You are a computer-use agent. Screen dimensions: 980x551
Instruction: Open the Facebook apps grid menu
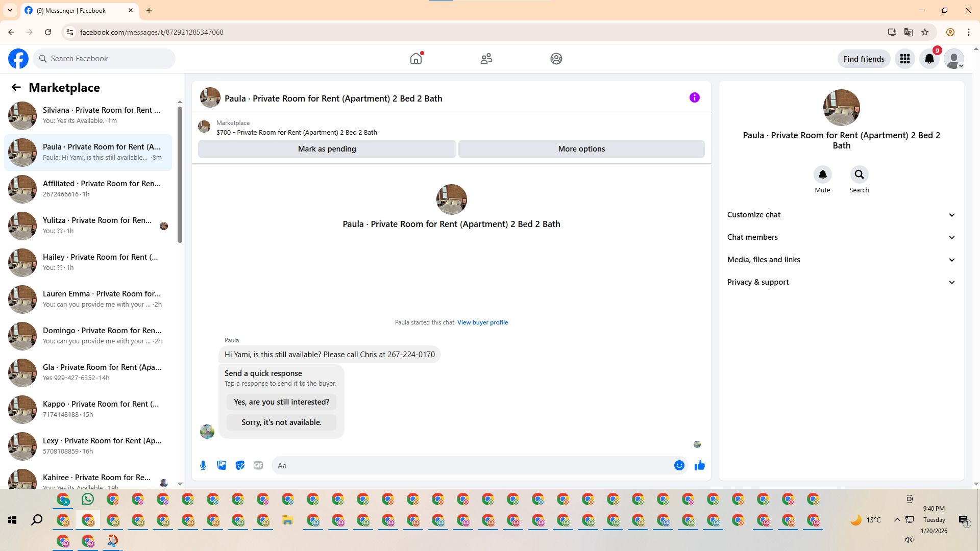tap(905, 59)
